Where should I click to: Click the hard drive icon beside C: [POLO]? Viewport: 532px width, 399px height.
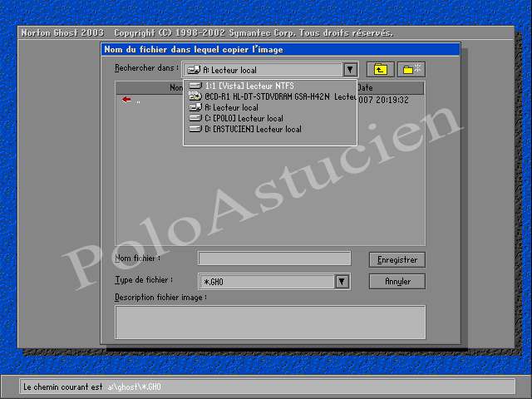pos(195,118)
